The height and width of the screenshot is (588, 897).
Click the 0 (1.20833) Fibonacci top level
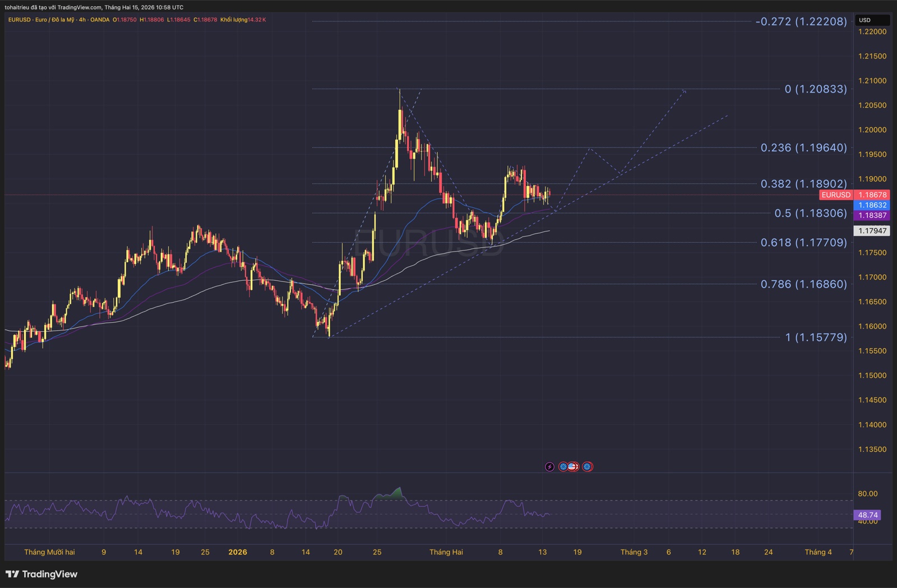pos(815,89)
